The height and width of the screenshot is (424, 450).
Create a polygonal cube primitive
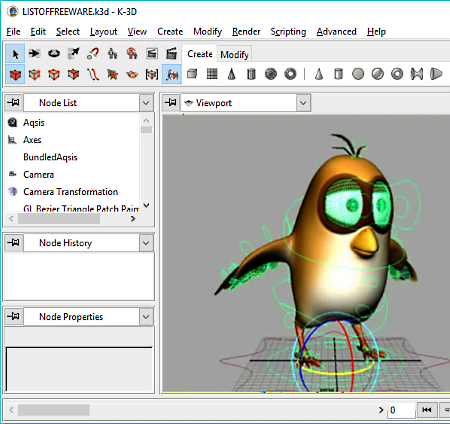coord(192,74)
